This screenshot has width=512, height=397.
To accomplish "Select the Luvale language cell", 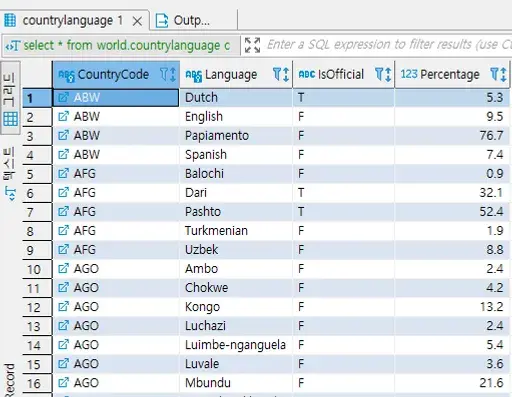I will 236,363.
